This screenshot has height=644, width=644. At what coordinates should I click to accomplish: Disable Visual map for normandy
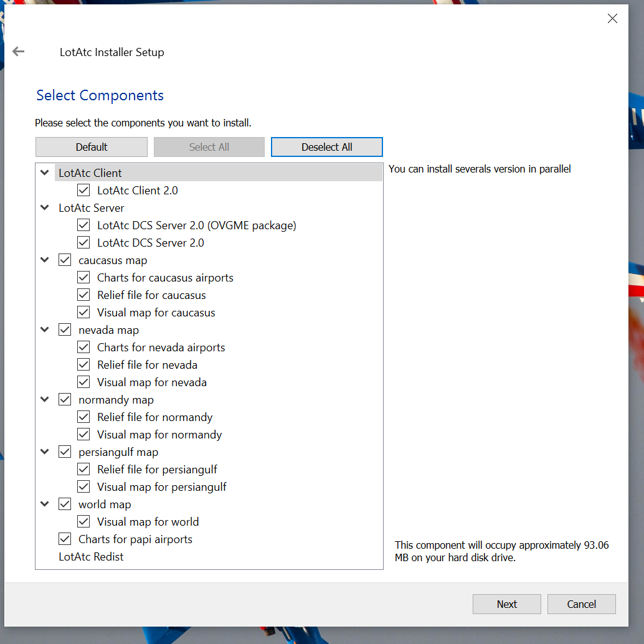(83, 434)
